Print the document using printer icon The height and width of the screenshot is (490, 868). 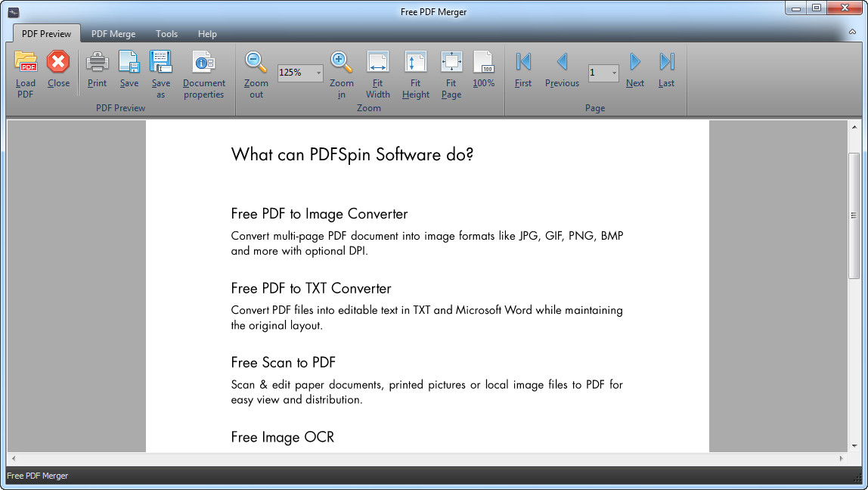97,70
